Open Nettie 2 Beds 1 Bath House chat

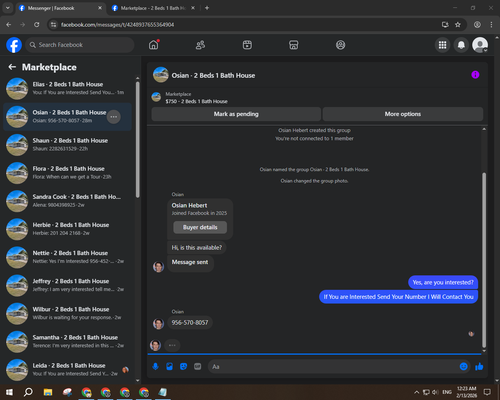[67, 257]
